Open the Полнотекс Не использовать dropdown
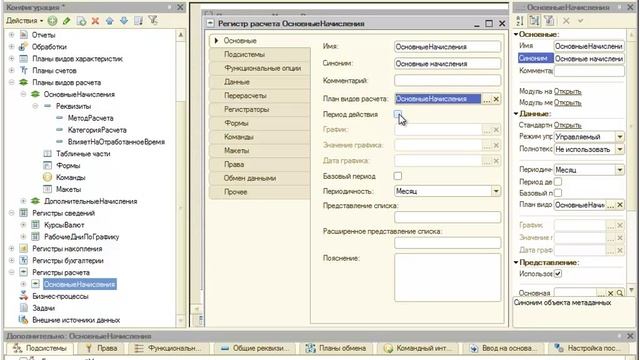Screen dimensions: 640x360 pyautogui.click(x=620, y=149)
